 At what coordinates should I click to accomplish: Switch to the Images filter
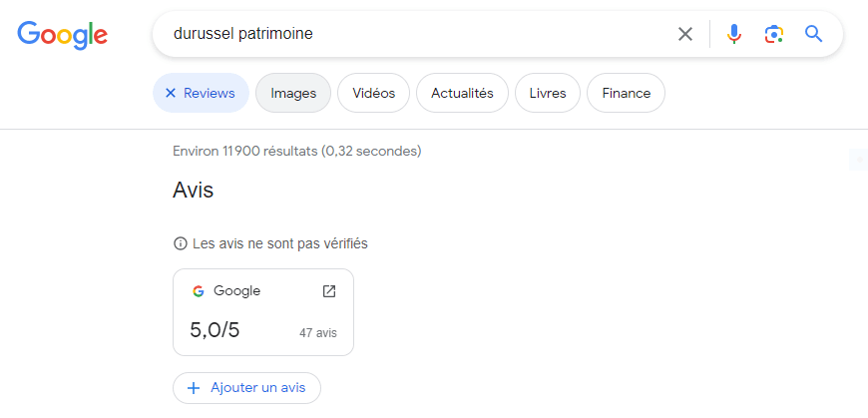click(x=293, y=93)
